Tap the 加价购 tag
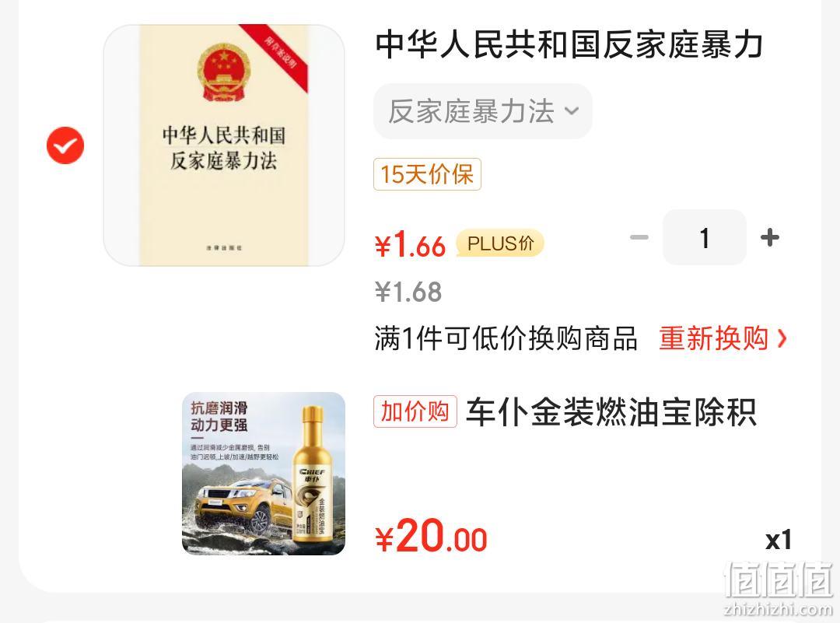 415,411
